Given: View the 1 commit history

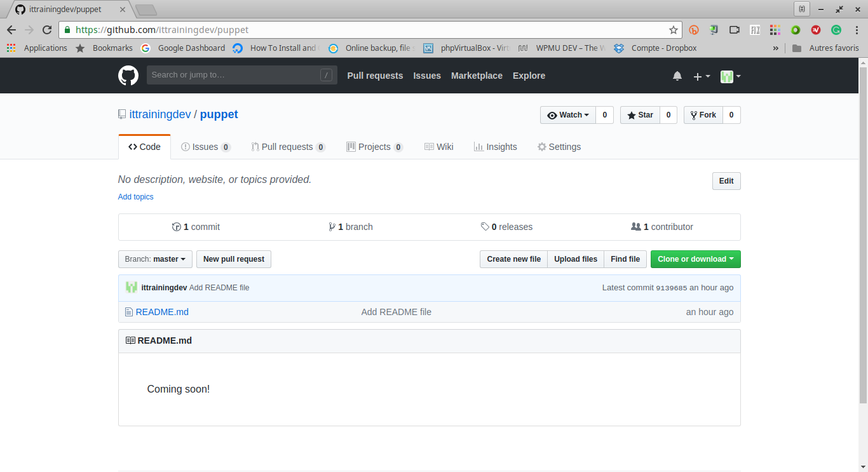Looking at the screenshot, I should click(196, 227).
